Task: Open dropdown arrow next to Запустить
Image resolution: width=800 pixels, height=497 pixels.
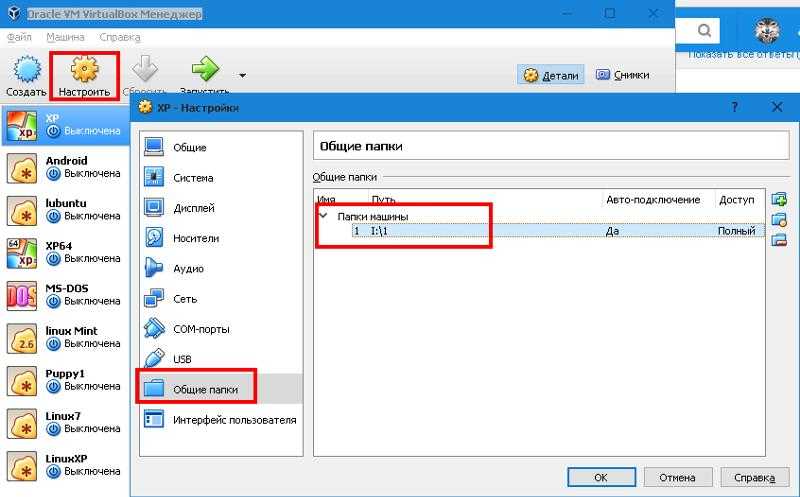Action: click(242, 76)
